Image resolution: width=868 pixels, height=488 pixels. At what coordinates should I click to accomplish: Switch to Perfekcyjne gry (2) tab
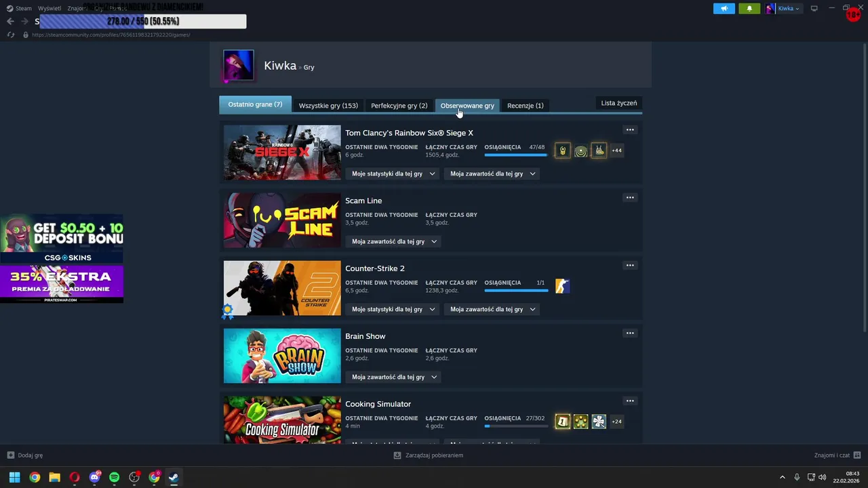coord(399,105)
